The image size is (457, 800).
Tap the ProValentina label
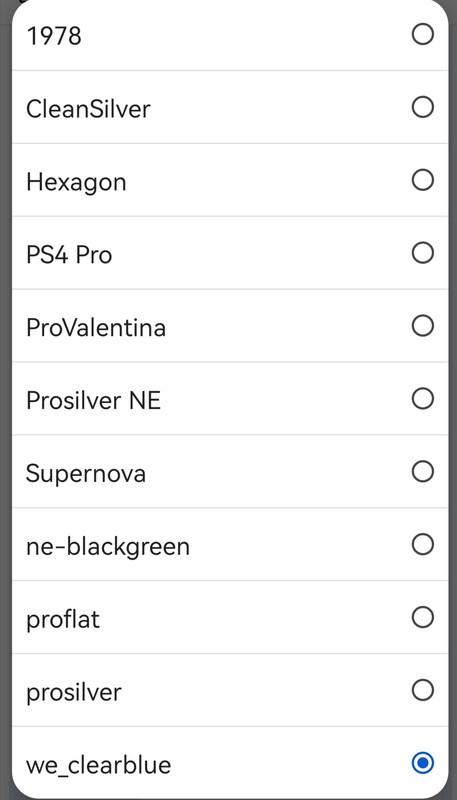tap(96, 328)
